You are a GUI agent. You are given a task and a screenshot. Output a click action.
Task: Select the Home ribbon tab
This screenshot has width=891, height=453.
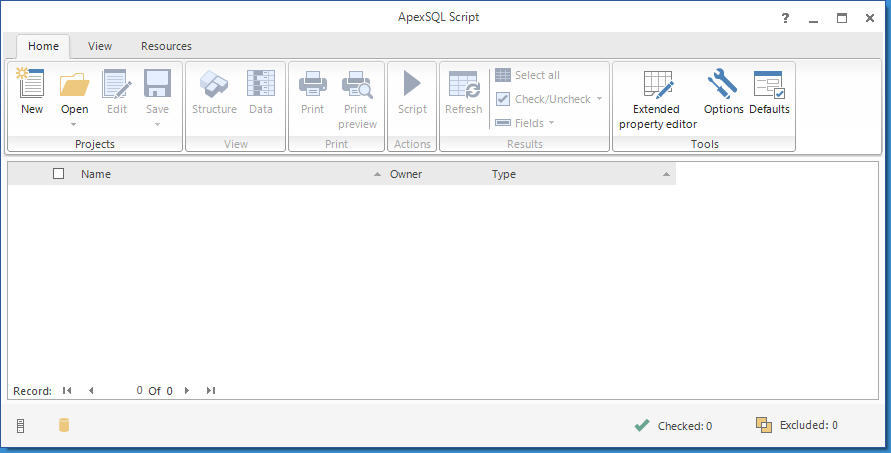pos(43,46)
